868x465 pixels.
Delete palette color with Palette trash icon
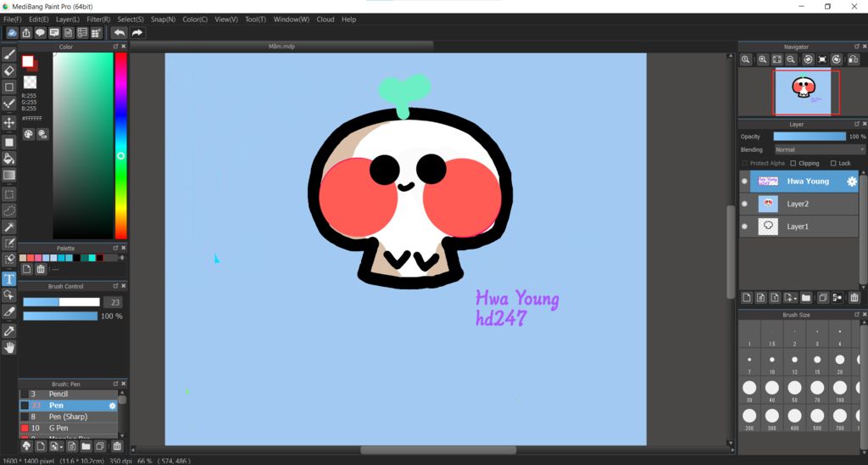coord(41,269)
